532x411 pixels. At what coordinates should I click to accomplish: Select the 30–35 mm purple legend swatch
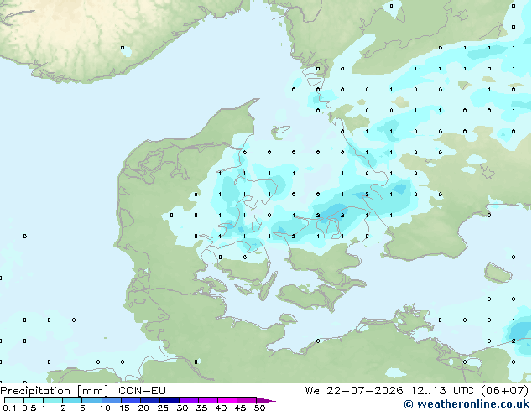tap(188, 400)
